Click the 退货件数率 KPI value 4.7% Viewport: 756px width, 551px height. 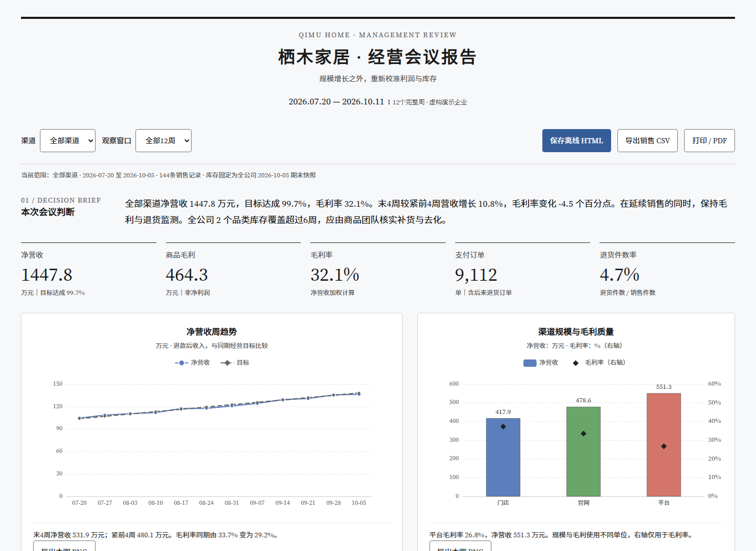tap(619, 274)
